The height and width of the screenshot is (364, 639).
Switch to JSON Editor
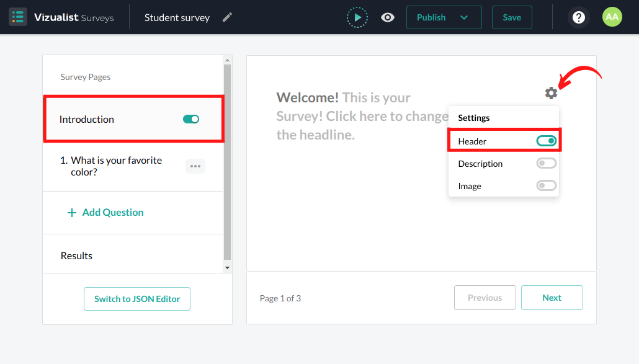[137, 299]
